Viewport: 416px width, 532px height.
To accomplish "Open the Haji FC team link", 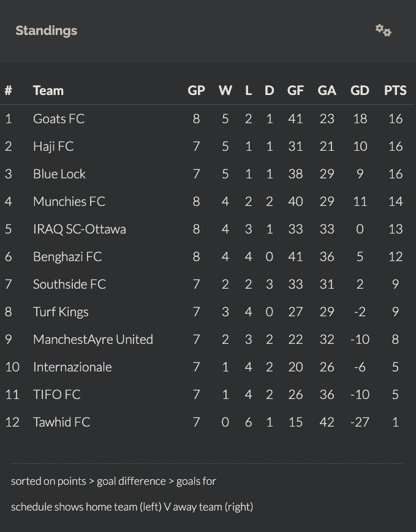I will pos(53,146).
